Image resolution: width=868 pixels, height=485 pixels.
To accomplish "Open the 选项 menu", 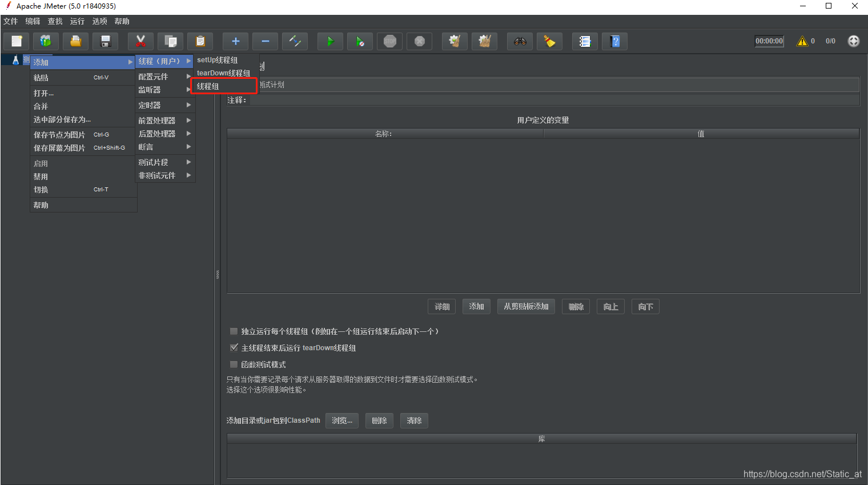I will 100,22.
